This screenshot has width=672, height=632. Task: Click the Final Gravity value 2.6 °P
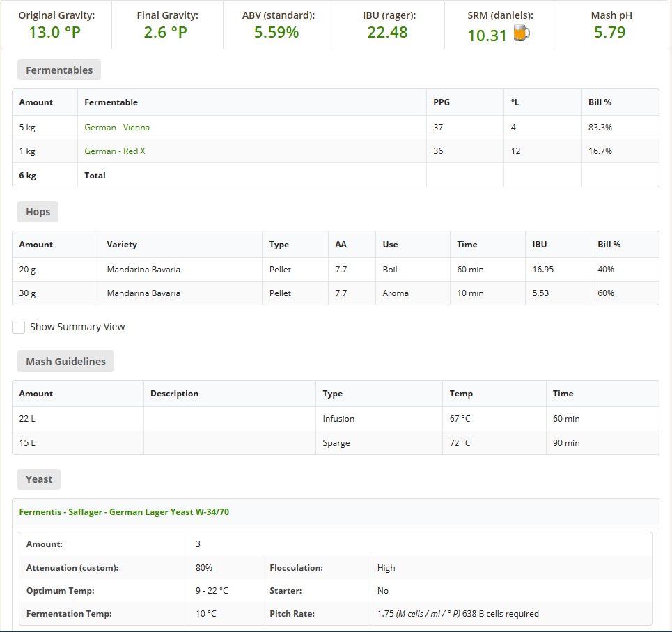pos(166,32)
